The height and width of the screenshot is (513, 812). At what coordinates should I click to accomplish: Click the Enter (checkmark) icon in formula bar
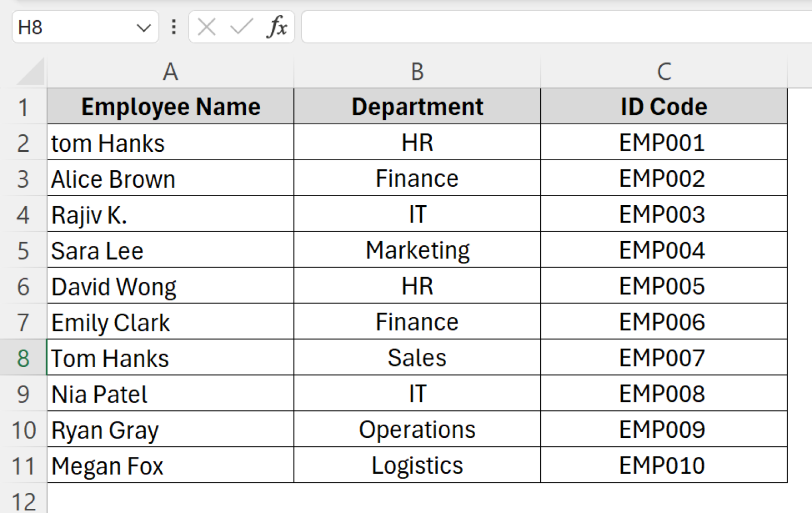pos(241,27)
